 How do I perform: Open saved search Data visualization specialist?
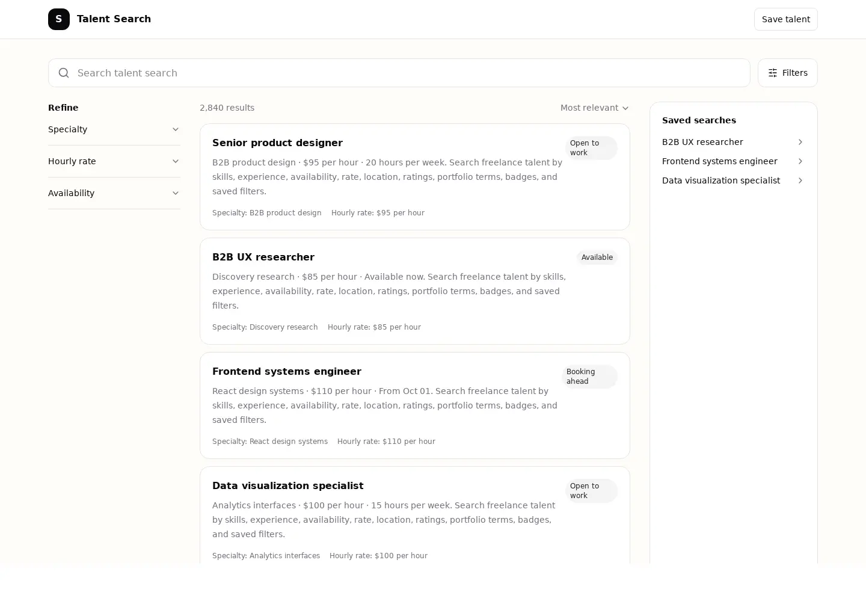click(733, 180)
